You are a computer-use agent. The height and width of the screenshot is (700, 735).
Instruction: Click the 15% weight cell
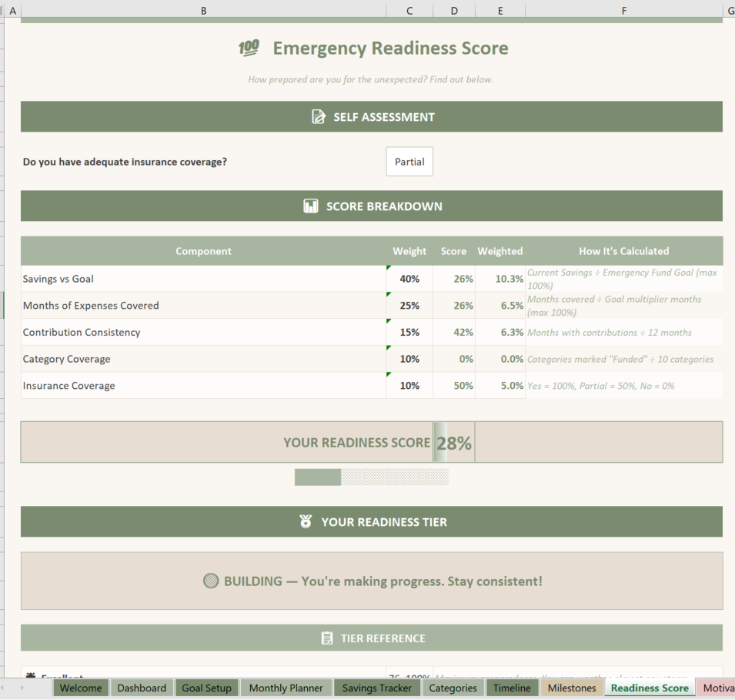coord(409,332)
